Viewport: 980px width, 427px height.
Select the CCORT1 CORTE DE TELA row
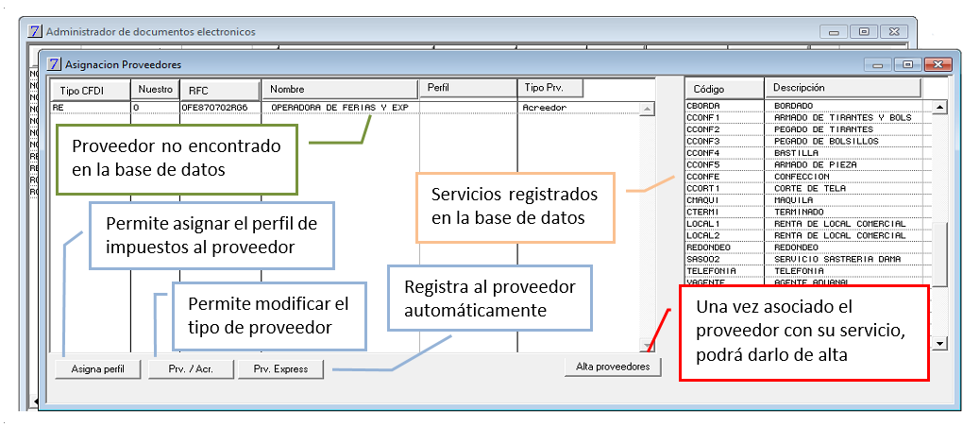pyautogui.click(x=808, y=188)
